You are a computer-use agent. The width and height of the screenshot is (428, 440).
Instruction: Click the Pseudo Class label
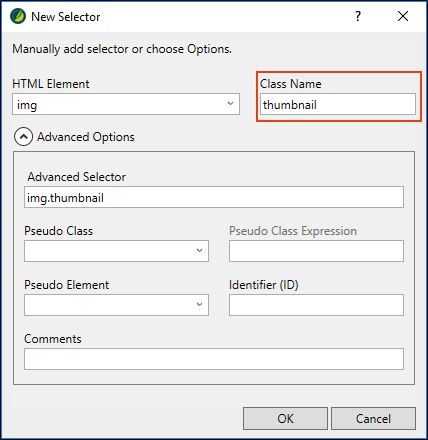(58, 231)
